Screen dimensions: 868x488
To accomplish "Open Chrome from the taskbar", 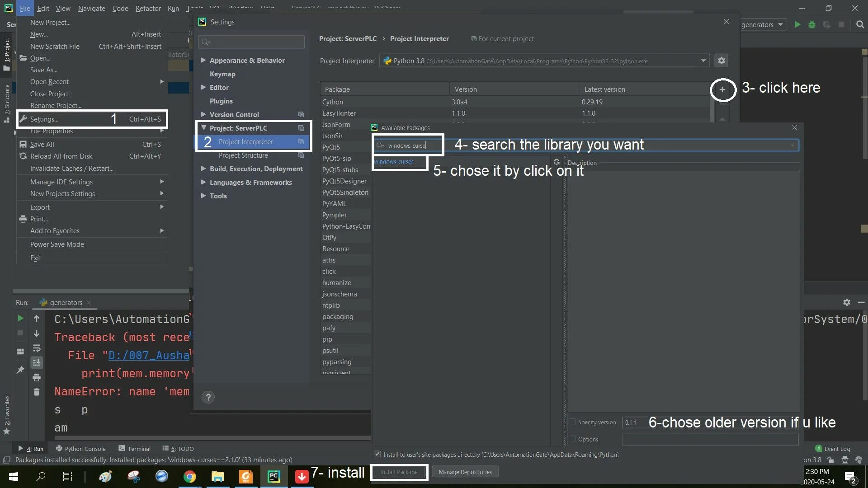I will point(189,477).
